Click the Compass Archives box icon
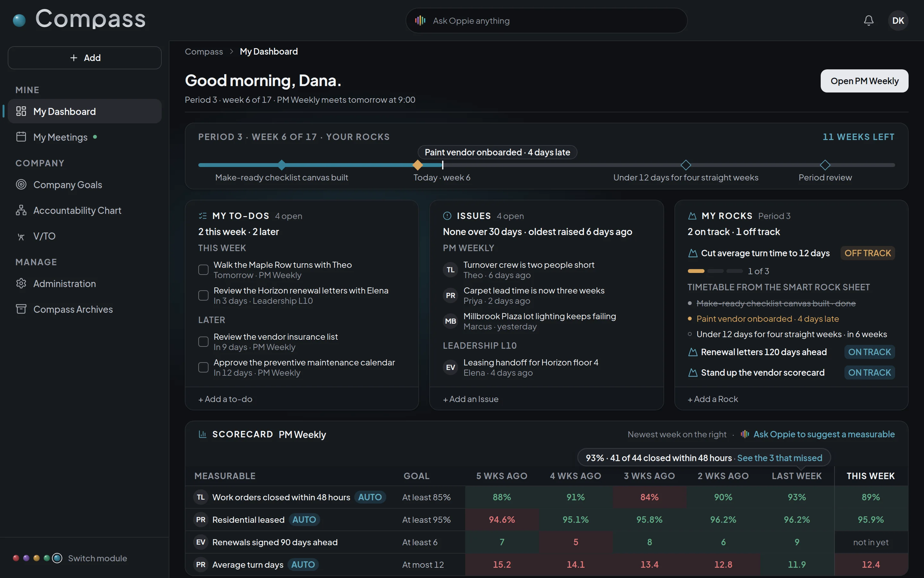The image size is (924, 578). click(x=21, y=309)
